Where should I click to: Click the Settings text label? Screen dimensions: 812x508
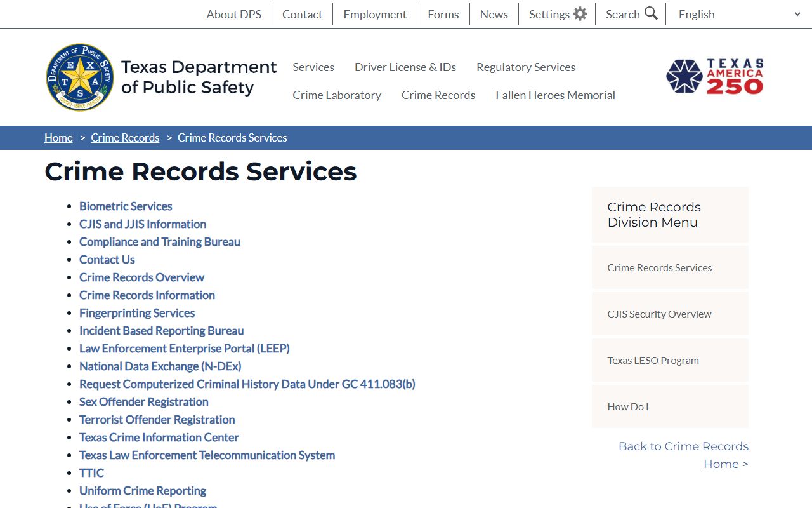click(x=549, y=14)
